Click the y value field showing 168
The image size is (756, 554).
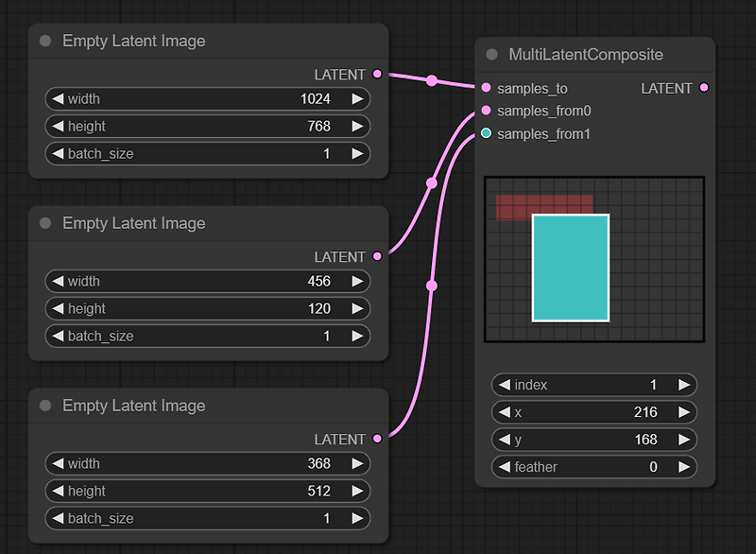594,440
